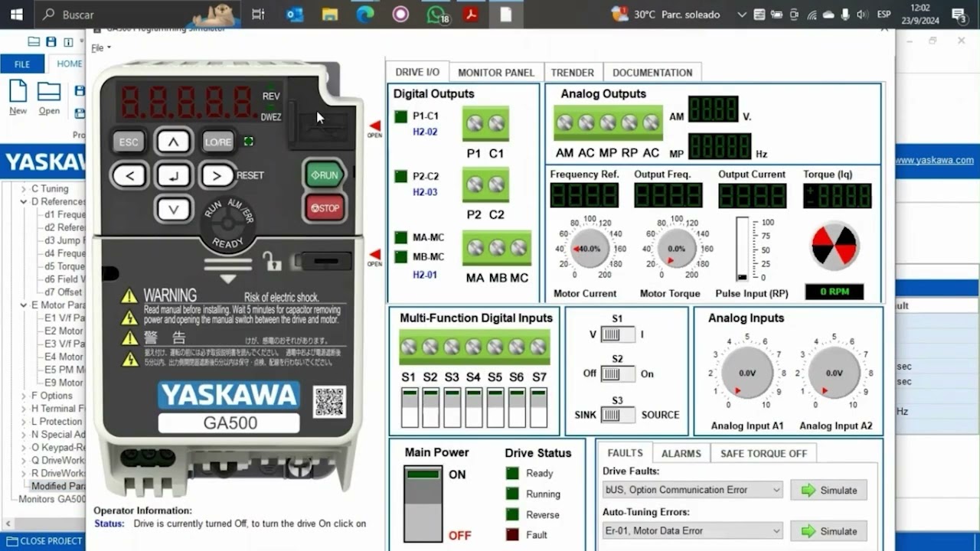
Task: Toggle the S4 digital input switch
Action: tap(474, 408)
